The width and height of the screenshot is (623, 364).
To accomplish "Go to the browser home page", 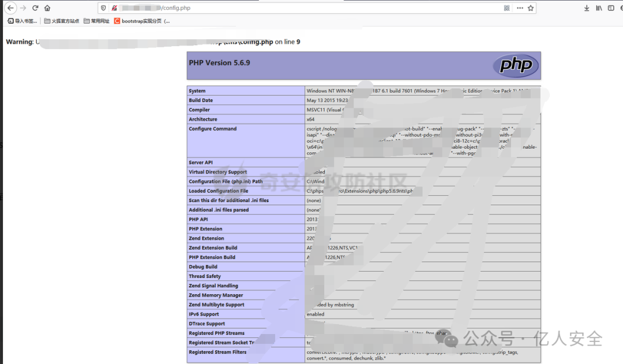I will [47, 8].
